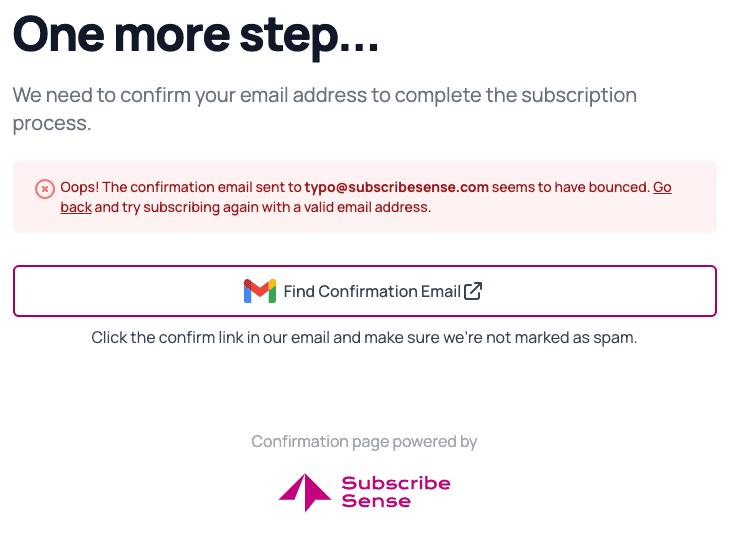Follow the underlined word "back" link
Screen dimensions: 732x546
click(76, 207)
